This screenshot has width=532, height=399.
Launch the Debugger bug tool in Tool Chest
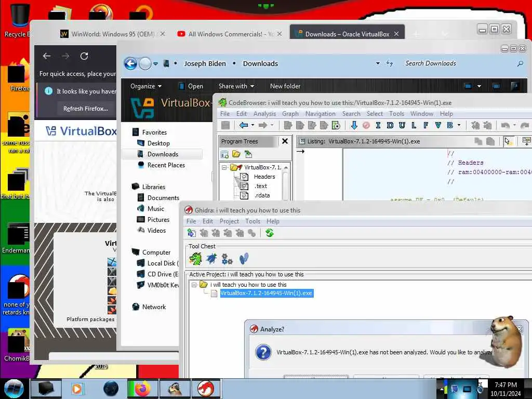[211, 259]
